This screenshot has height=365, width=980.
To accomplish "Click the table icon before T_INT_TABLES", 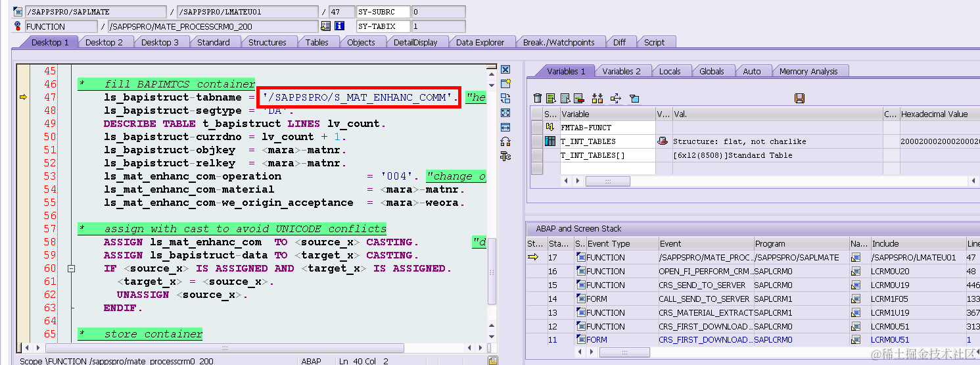I will click(x=551, y=141).
